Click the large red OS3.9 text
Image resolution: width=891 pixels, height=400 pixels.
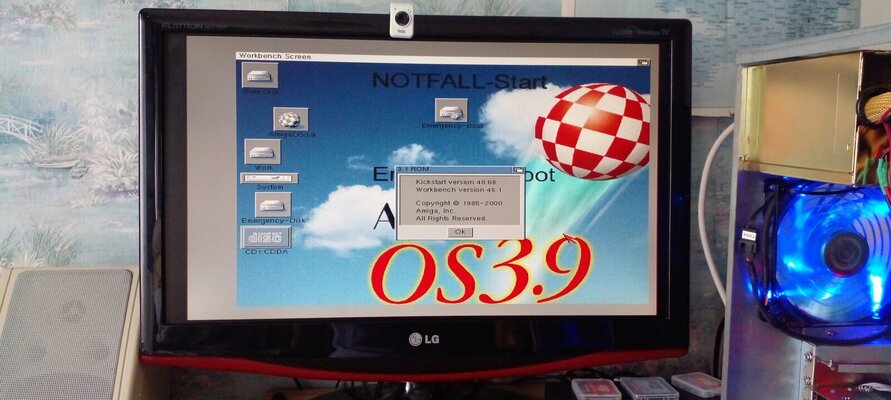coord(480,272)
